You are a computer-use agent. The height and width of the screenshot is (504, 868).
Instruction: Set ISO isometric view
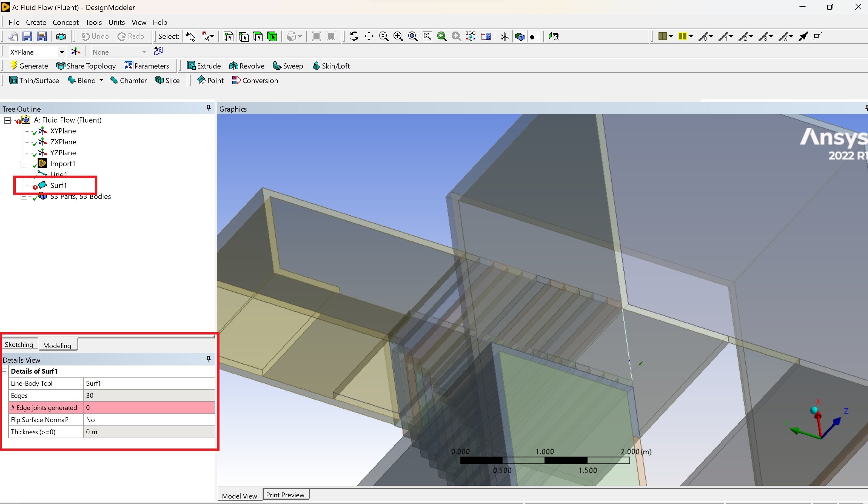[471, 36]
